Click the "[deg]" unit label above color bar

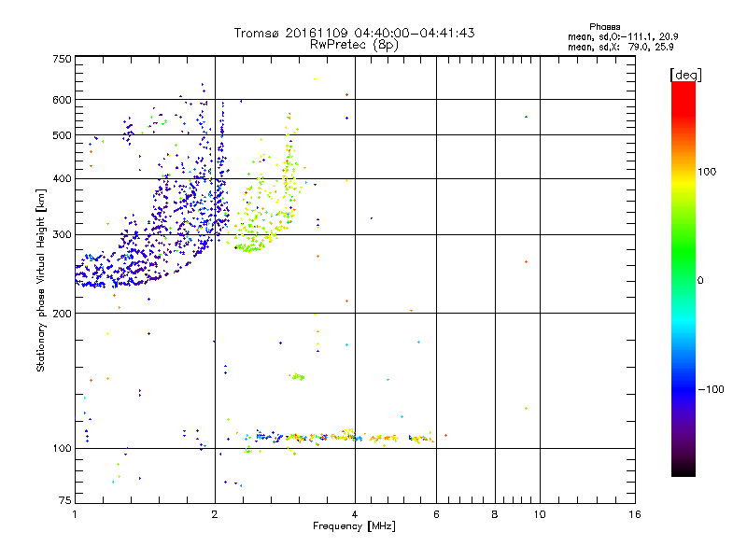click(x=685, y=75)
